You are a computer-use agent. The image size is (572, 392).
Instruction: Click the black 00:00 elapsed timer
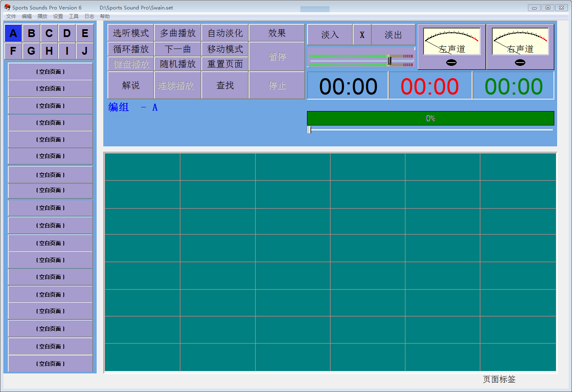pyautogui.click(x=348, y=86)
